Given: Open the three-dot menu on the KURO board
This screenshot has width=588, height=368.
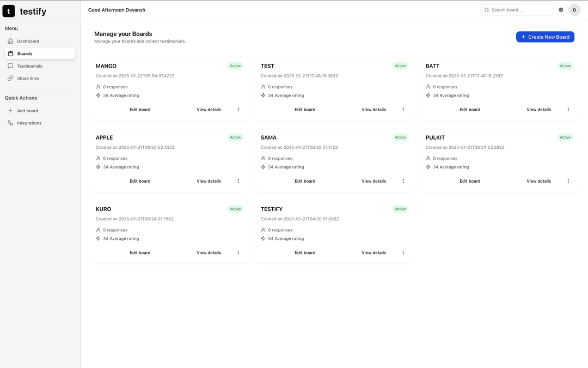Looking at the screenshot, I should tap(238, 252).
